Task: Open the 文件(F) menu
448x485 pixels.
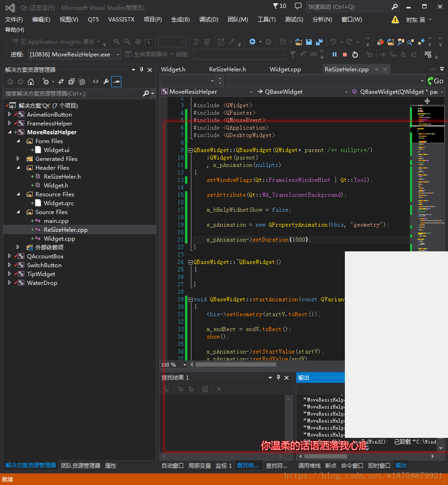Action: tap(14, 20)
